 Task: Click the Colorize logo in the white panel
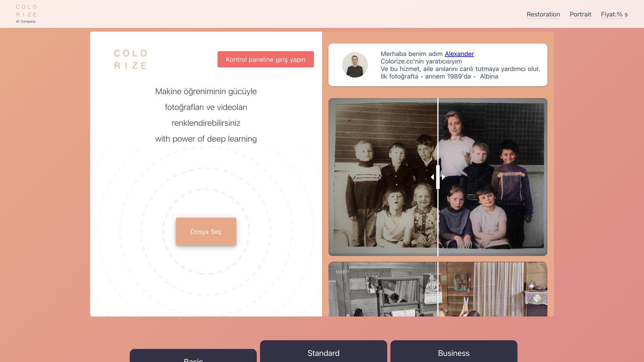[x=130, y=59]
